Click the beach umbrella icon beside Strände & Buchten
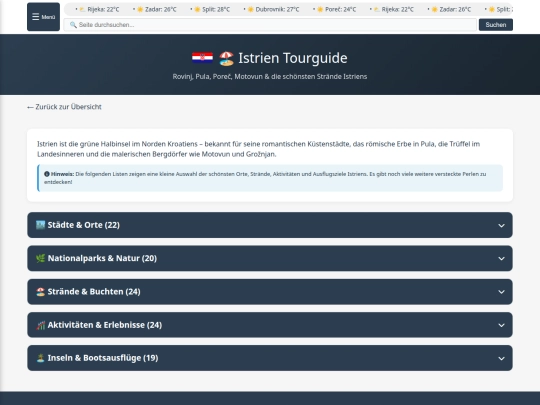Image resolution: width=540 pixels, height=405 pixels. point(41,292)
